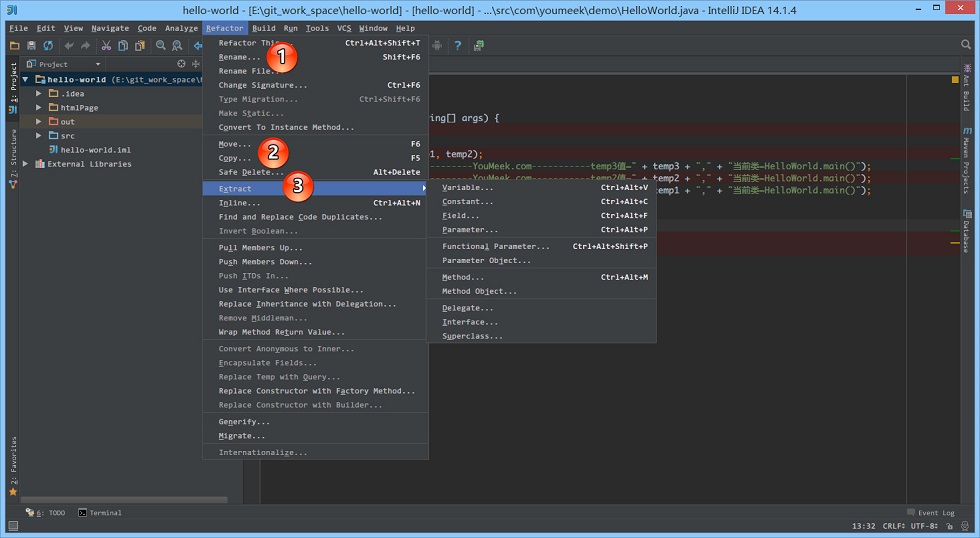Screen dimensions: 980x538
Task: Open the VCS menu
Action: (x=344, y=28)
